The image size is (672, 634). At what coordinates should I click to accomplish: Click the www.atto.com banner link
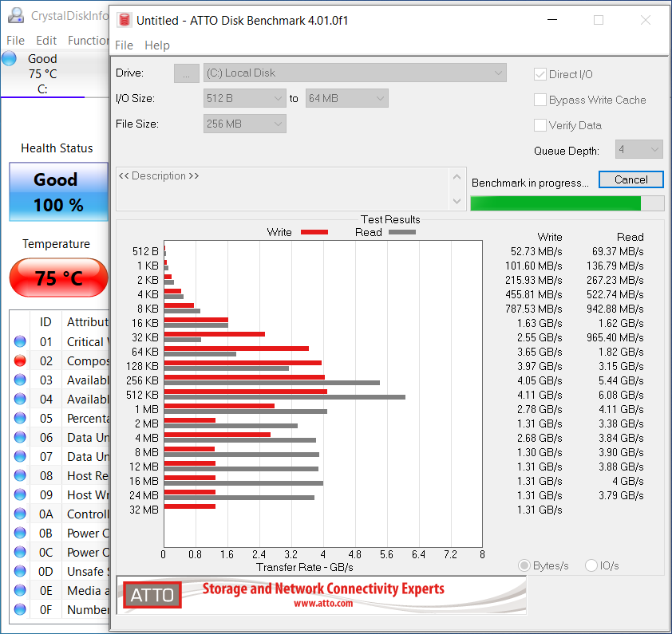322,604
